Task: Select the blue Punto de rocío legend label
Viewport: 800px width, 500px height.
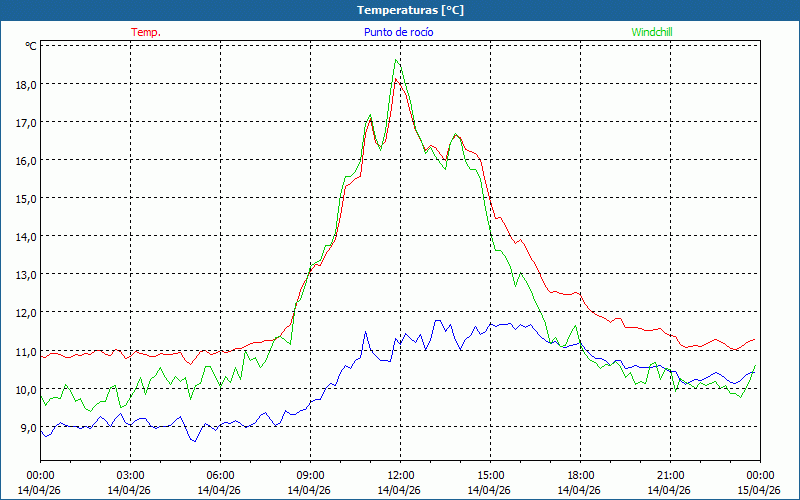Action: tap(398, 32)
